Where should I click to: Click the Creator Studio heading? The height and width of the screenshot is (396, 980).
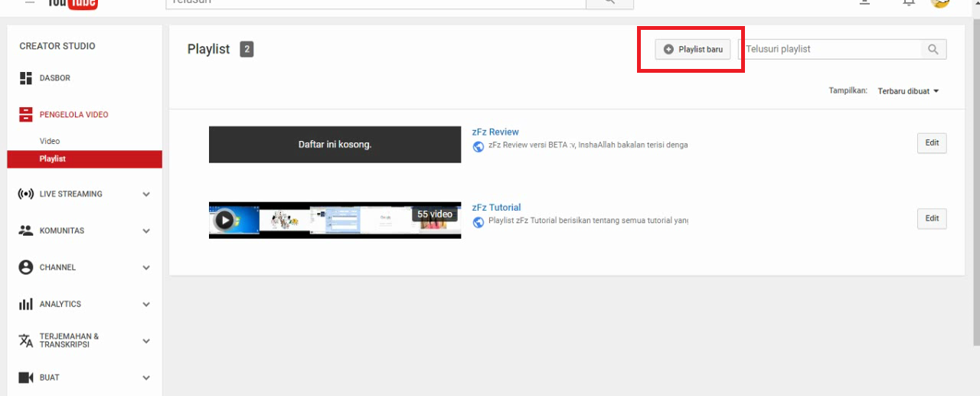pyautogui.click(x=57, y=46)
